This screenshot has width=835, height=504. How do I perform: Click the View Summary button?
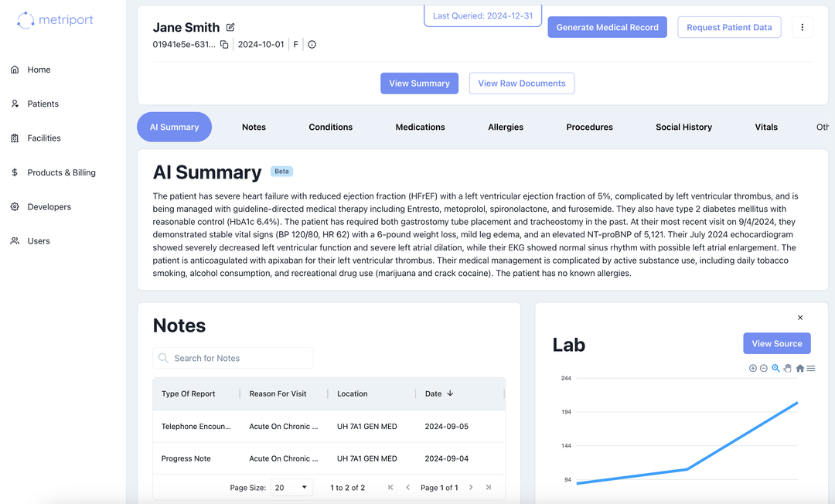(419, 83)
